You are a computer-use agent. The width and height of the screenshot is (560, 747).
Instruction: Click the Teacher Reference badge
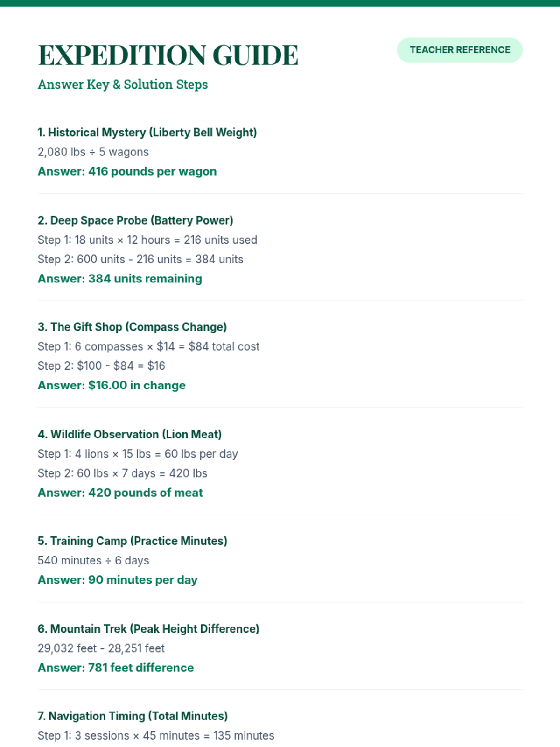[x=459, y=50]
